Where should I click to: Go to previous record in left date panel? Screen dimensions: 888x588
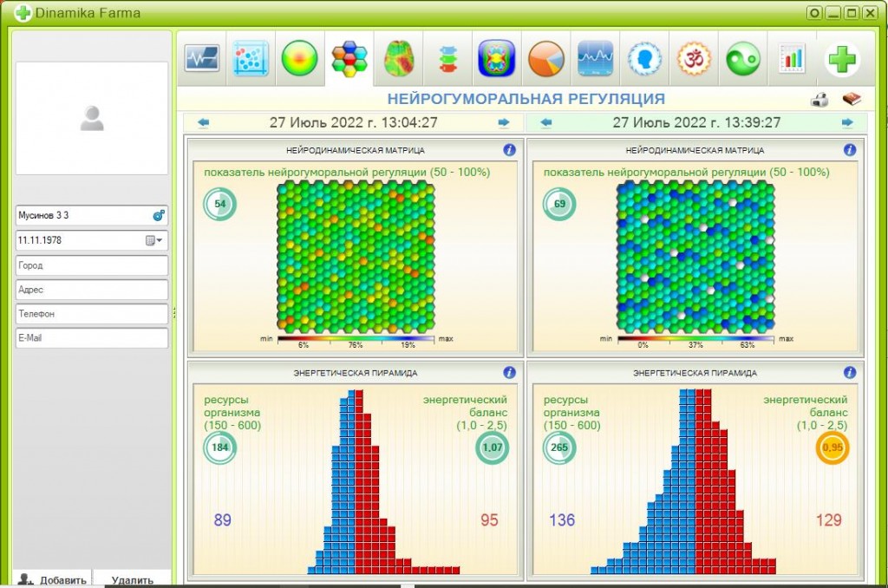coord(203,122)
